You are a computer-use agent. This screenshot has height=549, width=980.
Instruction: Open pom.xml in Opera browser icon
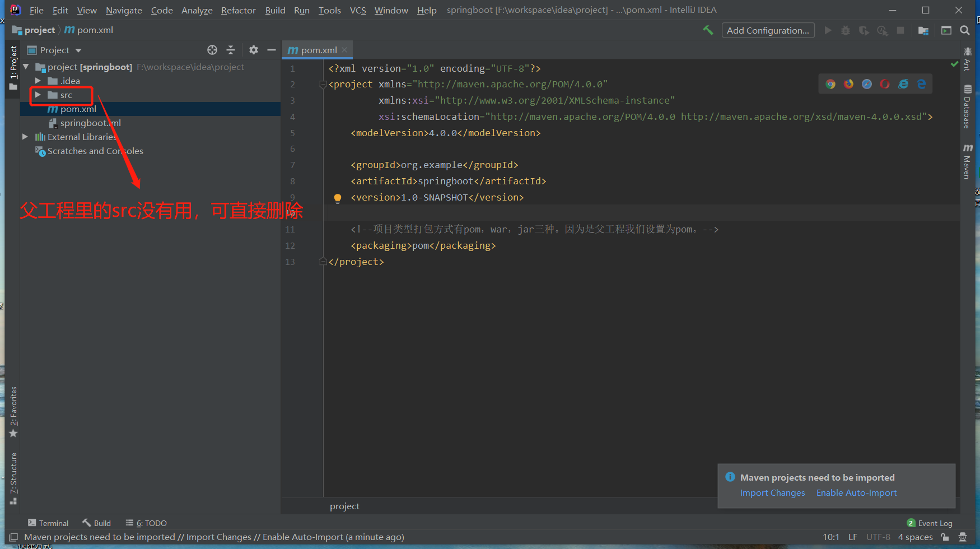(885, 84)
